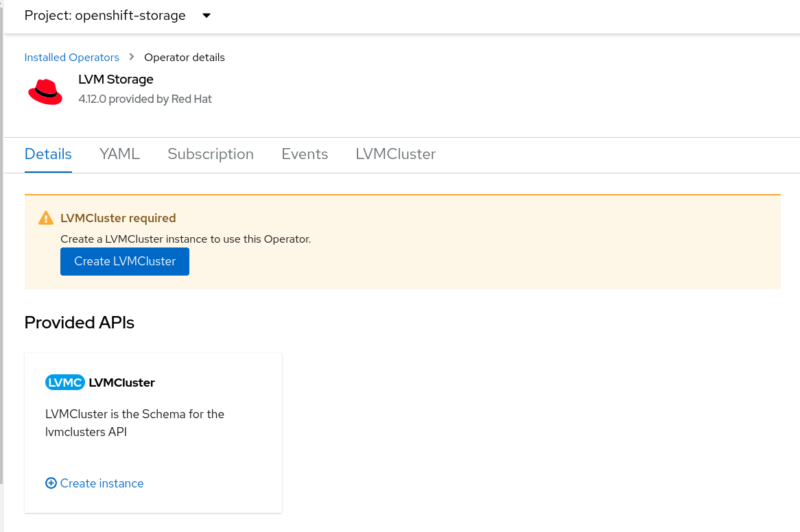Screen dimensions: 800x532
Task: Click the plus circle icon beside Create instance
Action: point(51,483)
